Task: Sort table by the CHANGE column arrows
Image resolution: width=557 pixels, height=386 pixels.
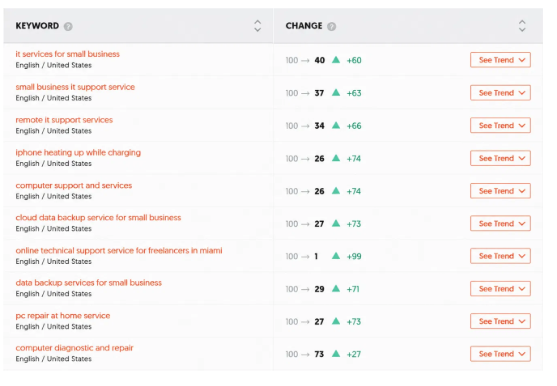Action: coord(522,26)
